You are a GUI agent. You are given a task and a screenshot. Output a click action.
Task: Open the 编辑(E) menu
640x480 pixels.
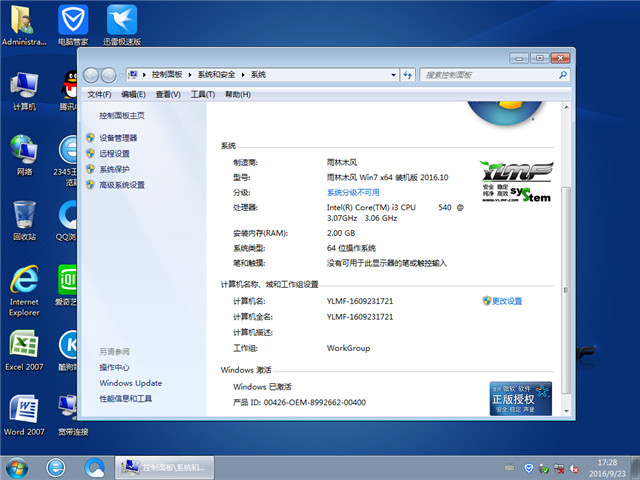click(133, 95)
